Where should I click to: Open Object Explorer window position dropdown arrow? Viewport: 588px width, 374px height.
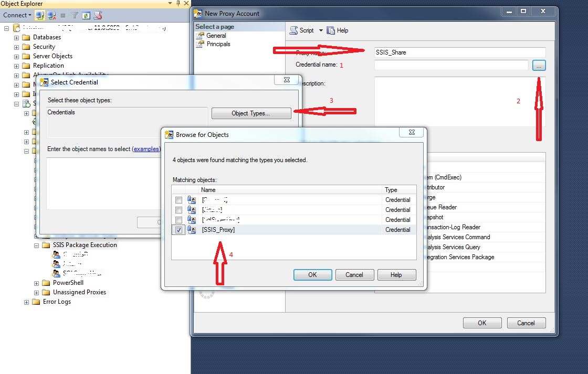click(170, 3)
